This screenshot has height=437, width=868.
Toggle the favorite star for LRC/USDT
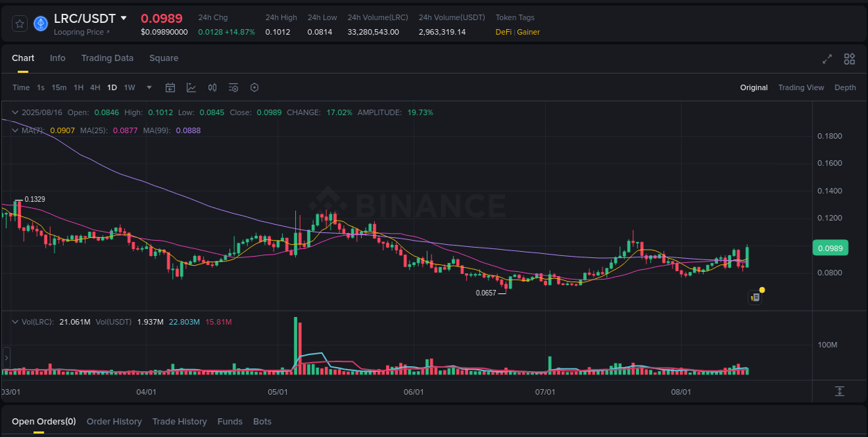pos(19,23)
